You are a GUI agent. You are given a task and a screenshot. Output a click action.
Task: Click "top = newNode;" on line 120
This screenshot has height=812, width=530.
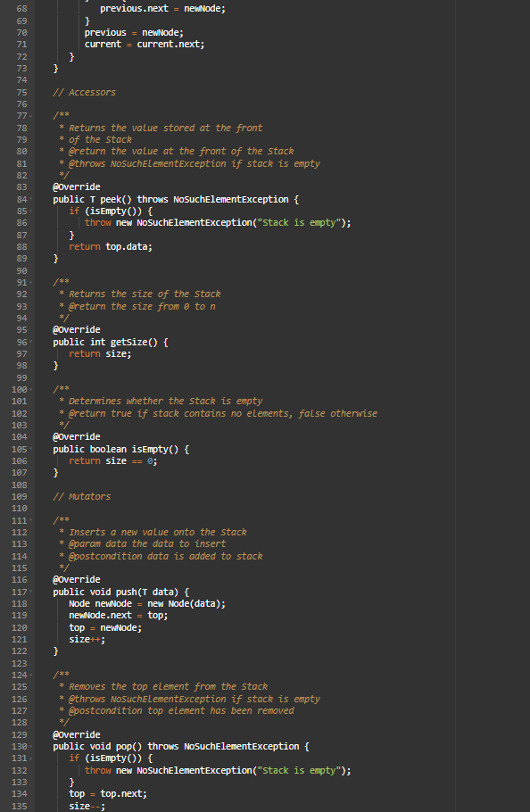[x=105, y=627]
